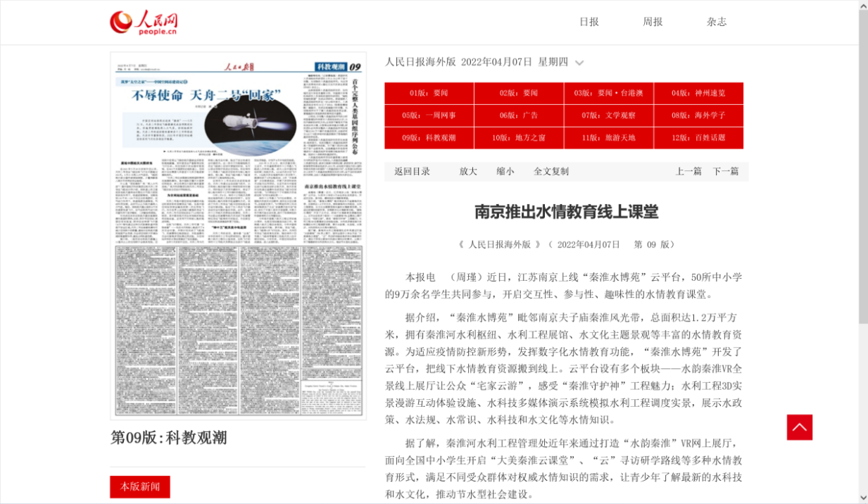The image size is (868, 504).
Task: Click 缩小 to shrink text
Action: click(x=505, y=172)
